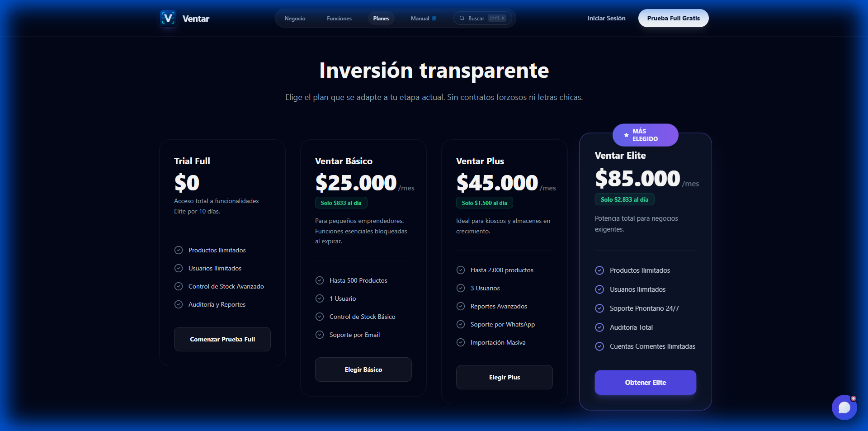The height and width of the screenshot is (431, 868).
Task: Click checkmark beside Auditoría Total in Ventar Elite
Action: click(599, 327)
